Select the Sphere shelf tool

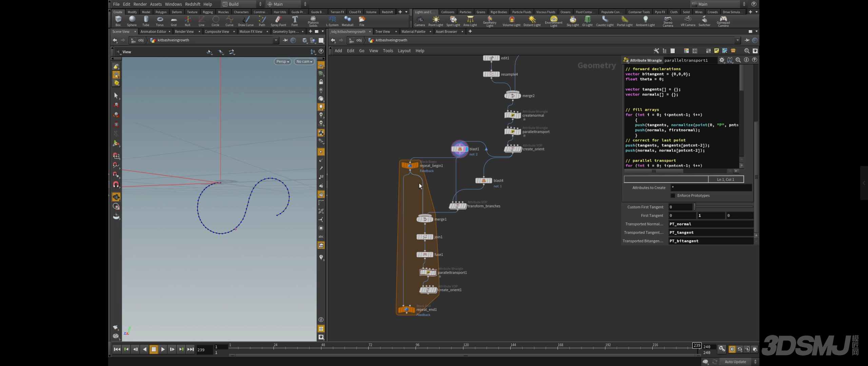pos(132,21)
